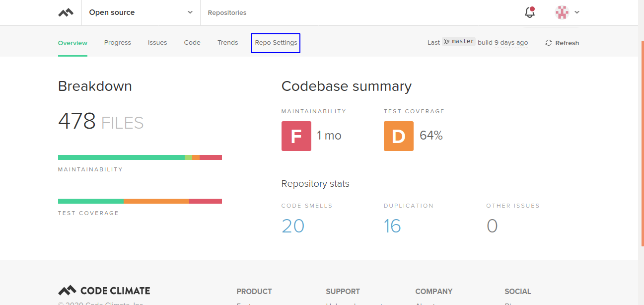Click the master branch badge
This screenshot has width=644, height=305.
click(x=459, y=42)
